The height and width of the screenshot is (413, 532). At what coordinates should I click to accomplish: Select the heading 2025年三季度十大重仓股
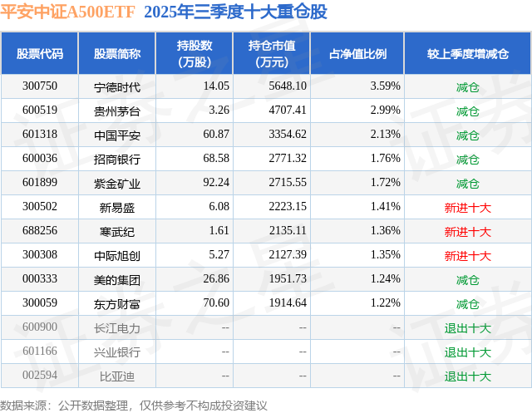235,12
